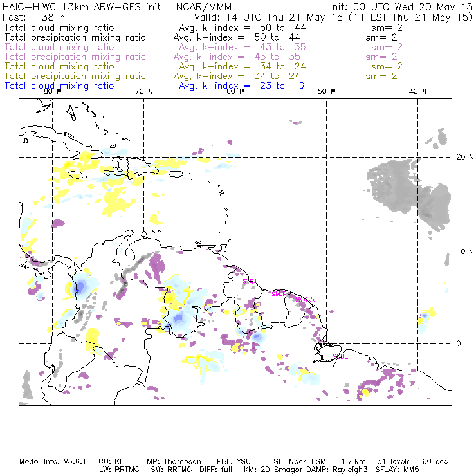The image size is (476, 476).
Task: Click "Init: 00 UTC Wed 20 May 15"
Action: tap(401, 6)
